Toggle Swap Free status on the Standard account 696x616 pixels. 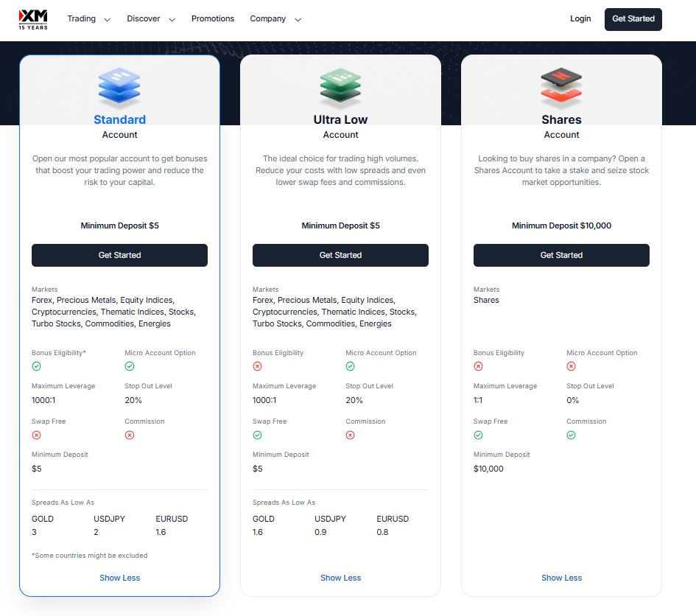36,435
